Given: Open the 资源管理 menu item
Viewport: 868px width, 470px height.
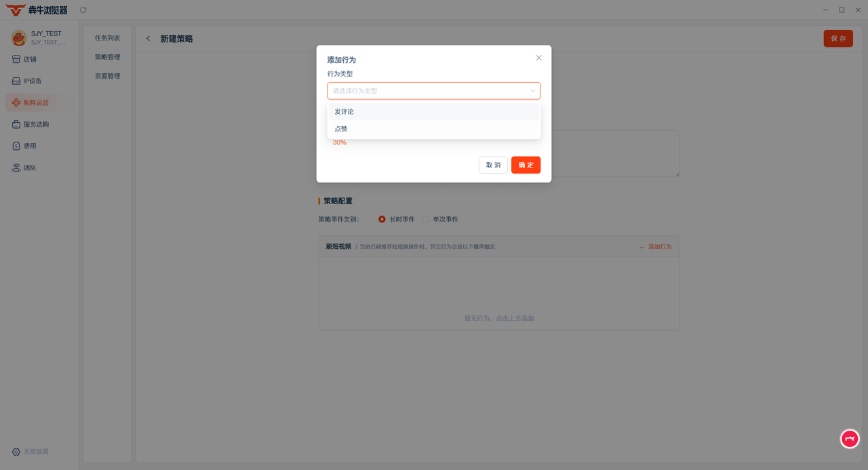Looking at the screenshot, I should (107, 76).
